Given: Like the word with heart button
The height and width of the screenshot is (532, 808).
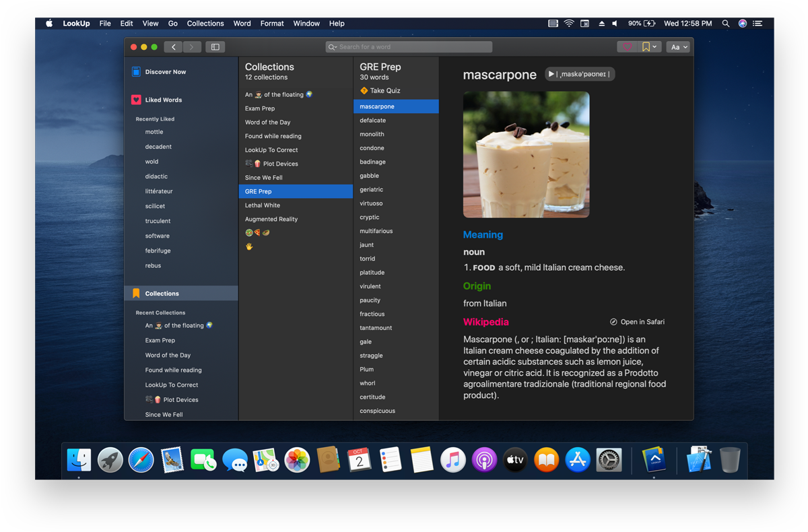Looking at the screenshot, I should (627, 47).
